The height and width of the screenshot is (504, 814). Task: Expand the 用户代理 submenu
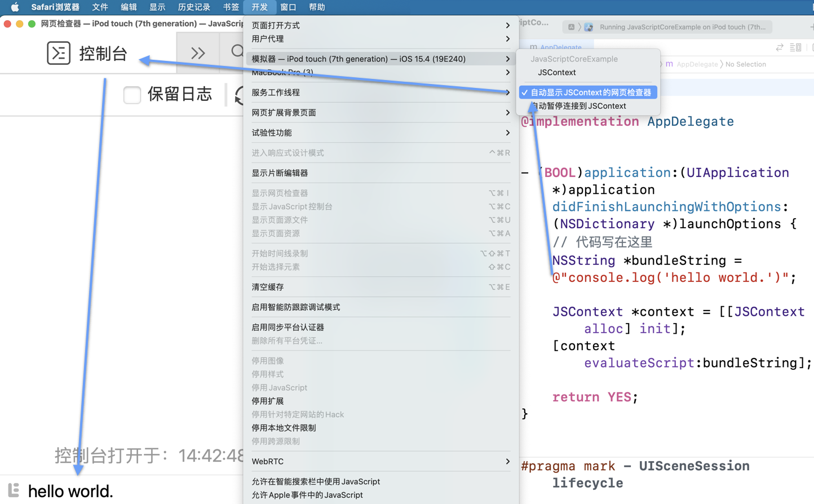(x=381, y=39)
